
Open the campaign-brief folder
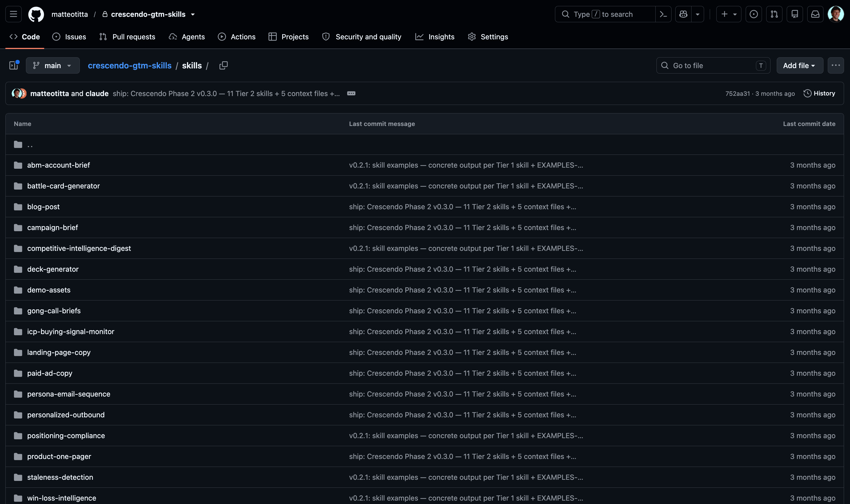pos(53,227)
